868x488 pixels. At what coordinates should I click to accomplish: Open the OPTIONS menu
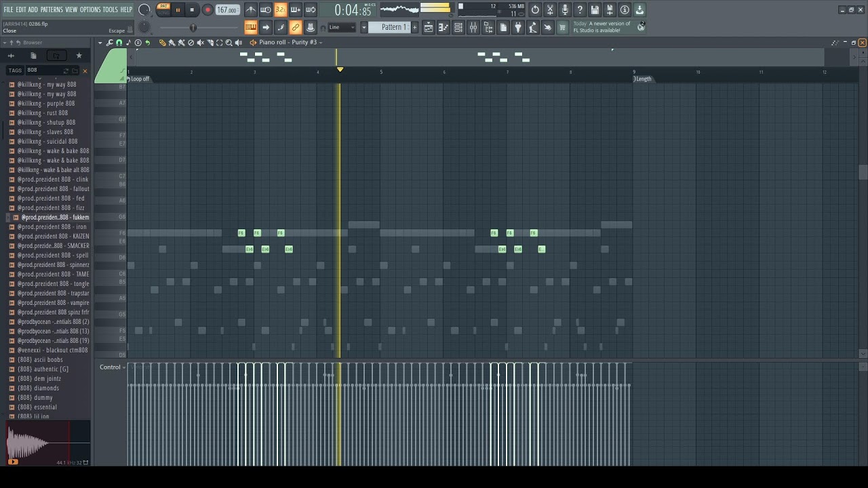[x=90, y=9]
